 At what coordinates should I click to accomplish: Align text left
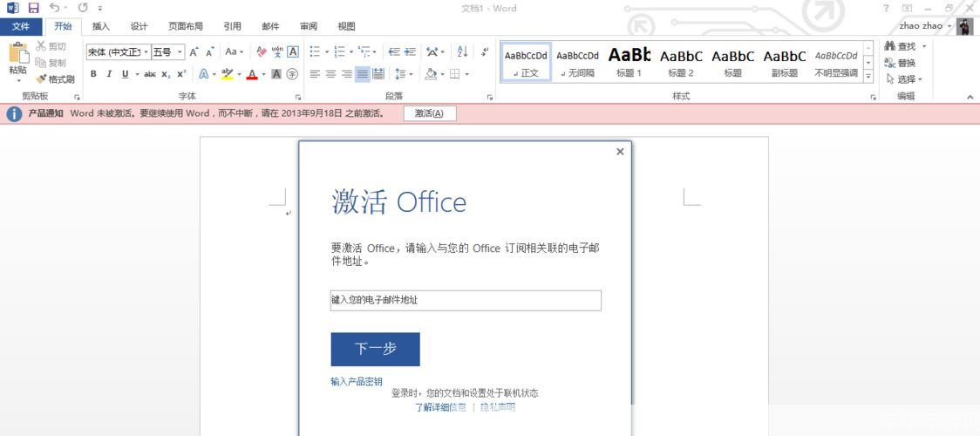click(x=315, y=74)
